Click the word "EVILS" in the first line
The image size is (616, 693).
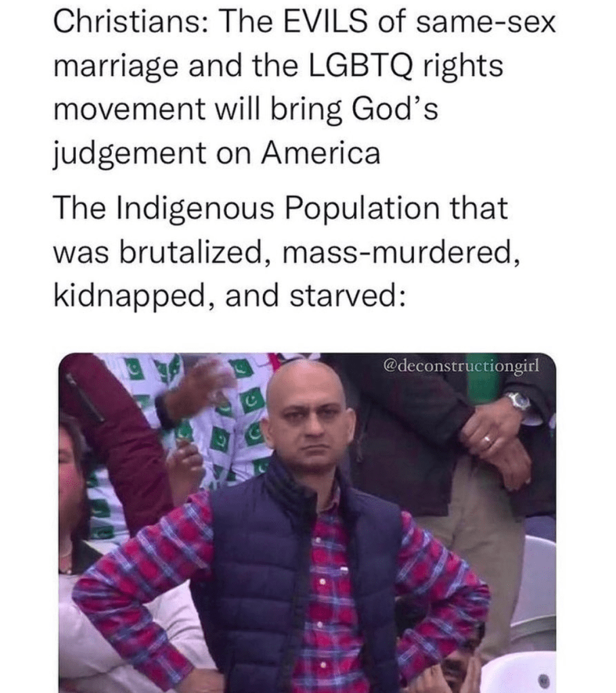tap(325, 22)
